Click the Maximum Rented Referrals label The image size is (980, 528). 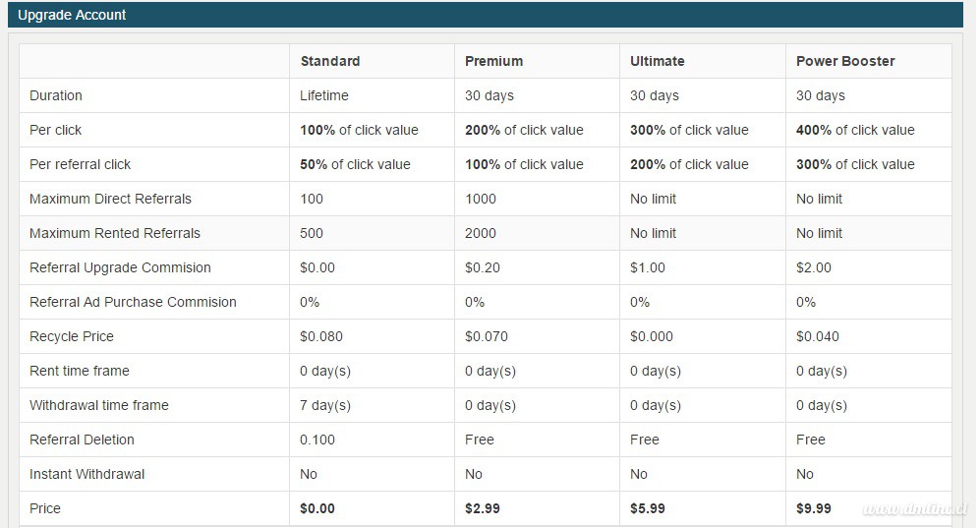click(x=114, y=233)
